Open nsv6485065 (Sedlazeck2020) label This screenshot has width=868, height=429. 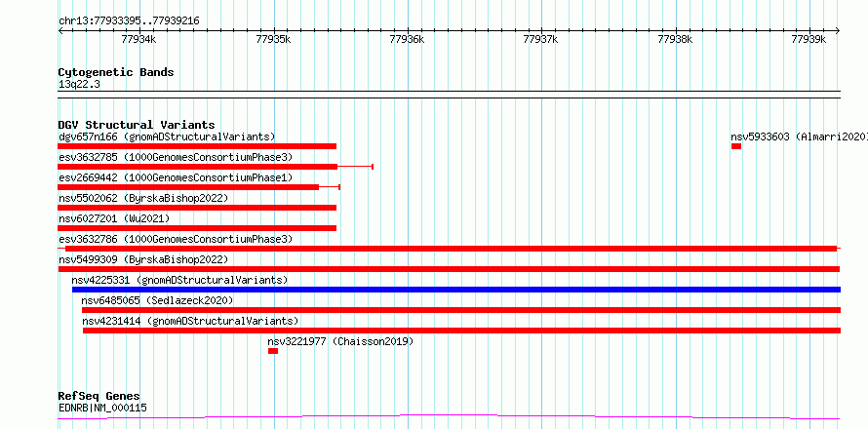157,300
